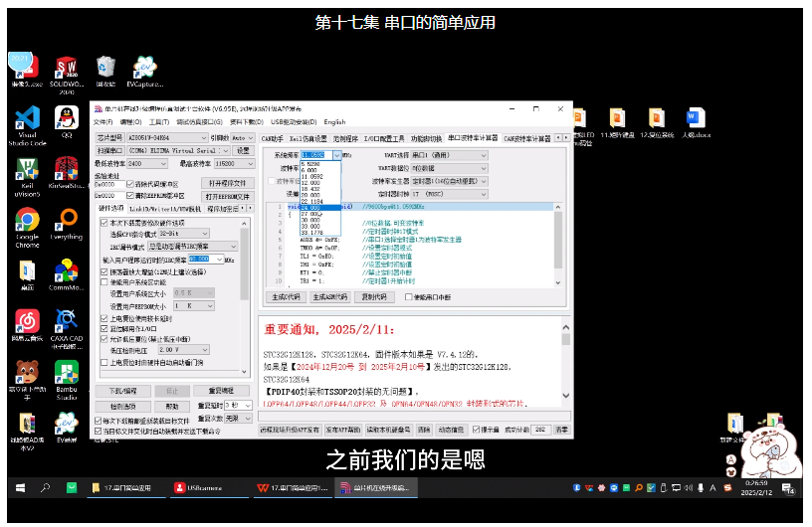Screen dimensions: 812x527
Task: Toggle the 清除EEPROM缓冲区 checkbox
Action: point(130,196)
